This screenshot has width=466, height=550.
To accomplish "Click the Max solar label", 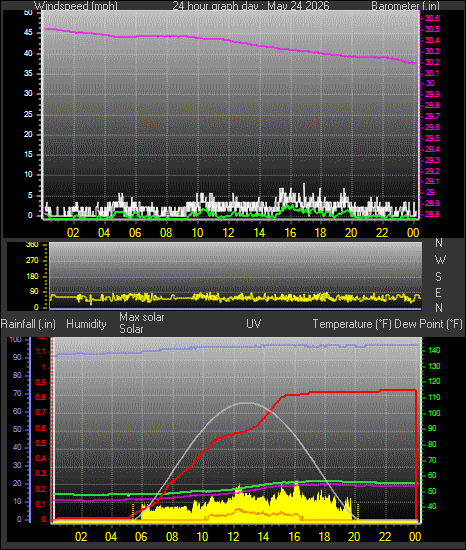I will pos(142,317).
